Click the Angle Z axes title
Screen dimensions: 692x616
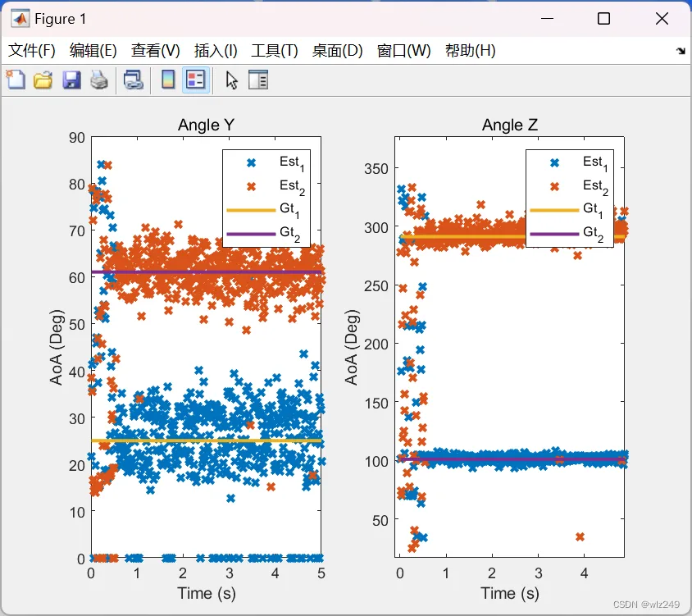510,125
